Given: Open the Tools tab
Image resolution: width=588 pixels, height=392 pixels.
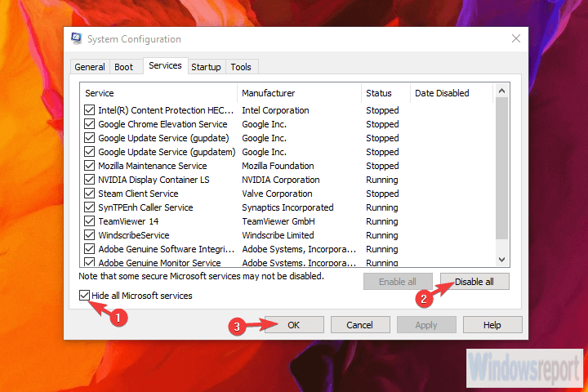Looking at the screenshot, I should pos(241,67).
